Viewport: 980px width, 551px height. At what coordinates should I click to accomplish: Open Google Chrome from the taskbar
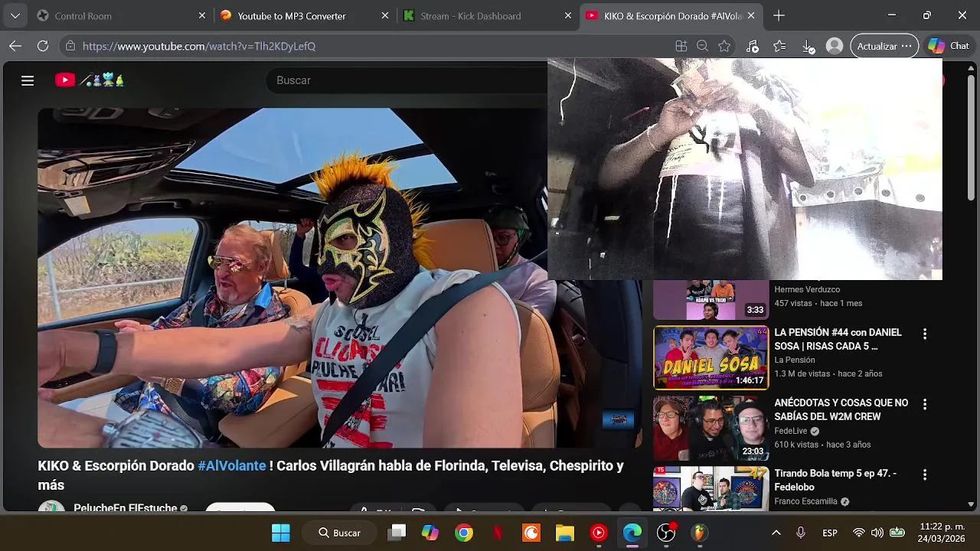(x=464, y=533)
